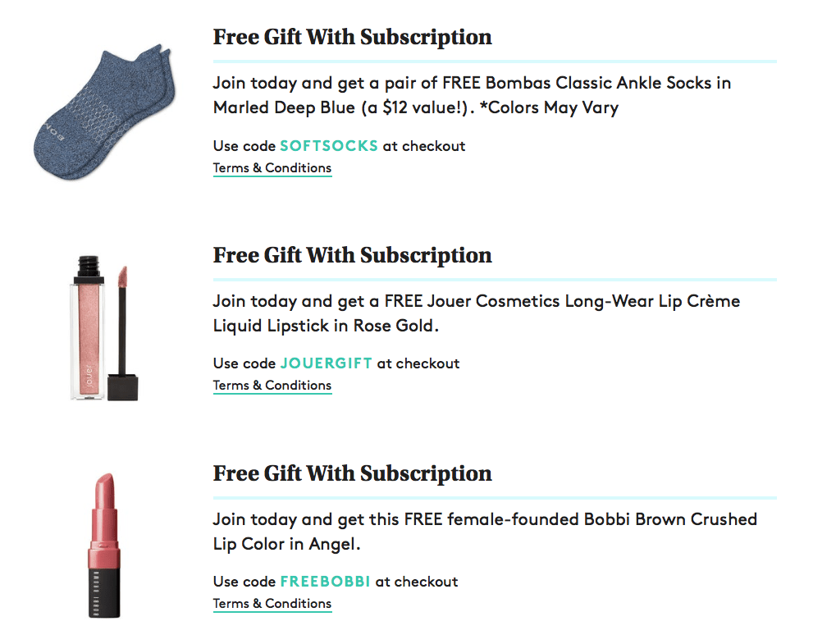Click the "FREE Bombas Classic Ankle Socks" text

point(586,83)
